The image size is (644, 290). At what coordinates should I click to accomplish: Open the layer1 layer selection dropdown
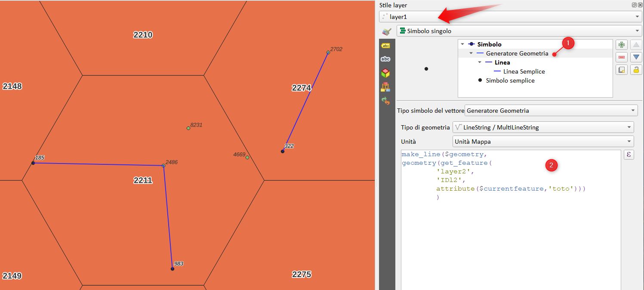(510, 17)
